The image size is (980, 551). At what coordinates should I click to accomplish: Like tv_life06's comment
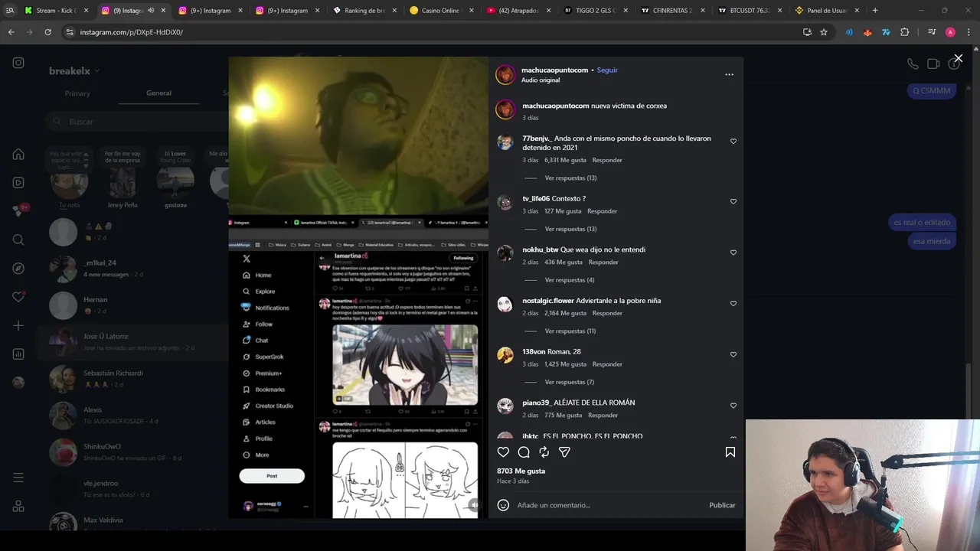pos(733,202)
